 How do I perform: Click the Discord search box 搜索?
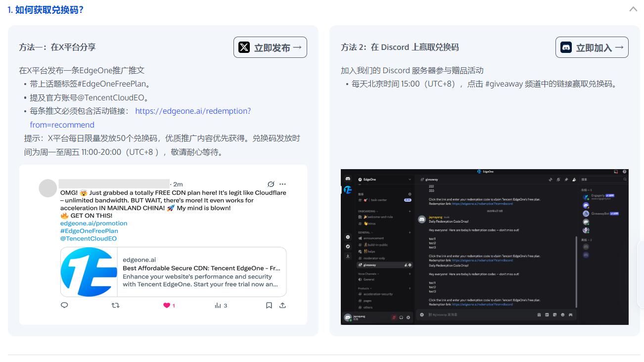pyautogui.click(x=604, y=180)
